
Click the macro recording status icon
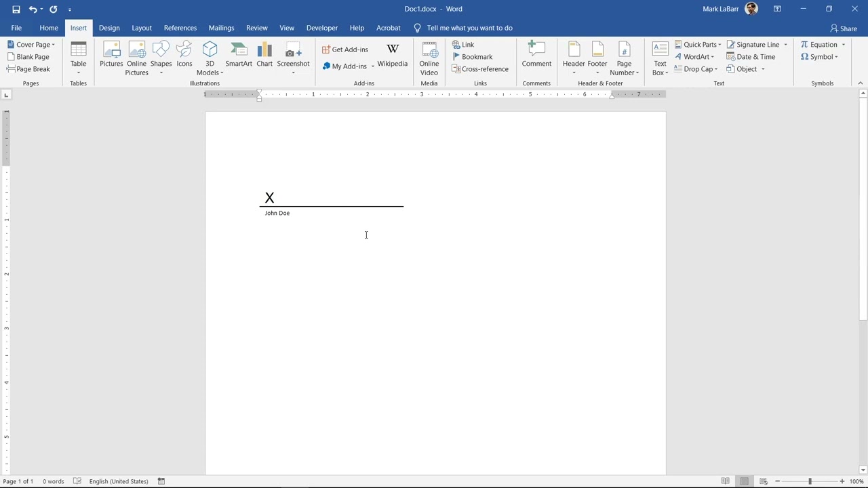161,481
